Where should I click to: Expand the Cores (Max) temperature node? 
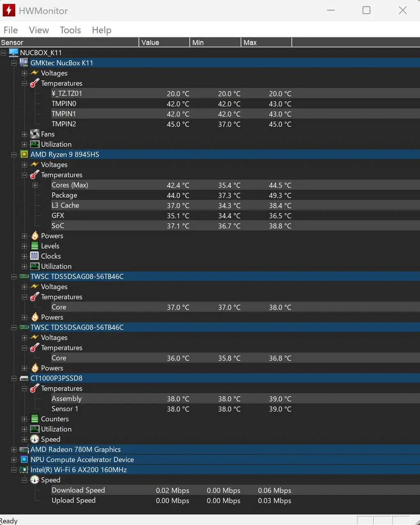click(x=35, y=185)
